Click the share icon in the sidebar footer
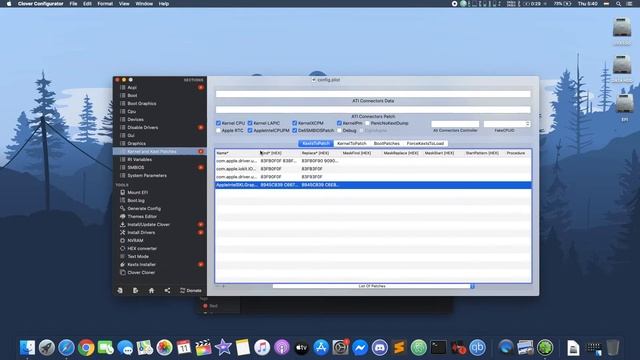This screenshot has height=360, width=640. pyautogui.click(x=167, y=291)
